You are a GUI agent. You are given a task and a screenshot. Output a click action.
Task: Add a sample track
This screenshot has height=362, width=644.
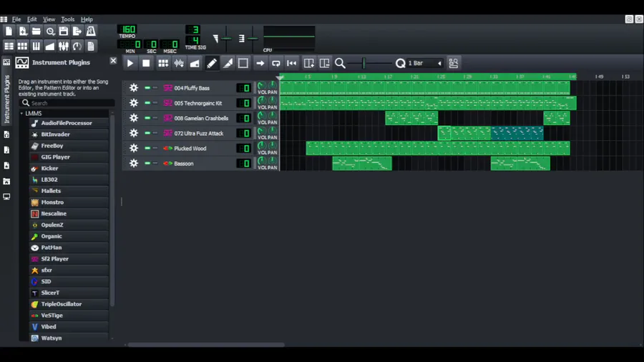click(179, 63)
